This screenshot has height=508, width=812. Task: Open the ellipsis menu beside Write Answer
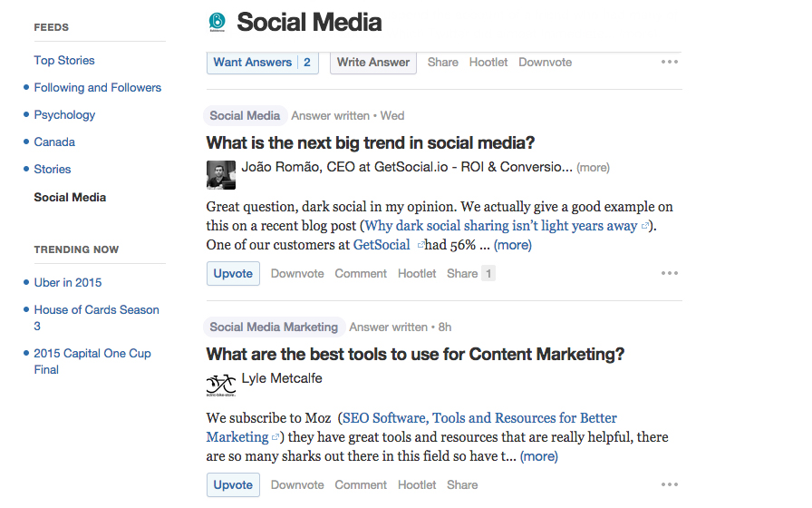(670, 63)
